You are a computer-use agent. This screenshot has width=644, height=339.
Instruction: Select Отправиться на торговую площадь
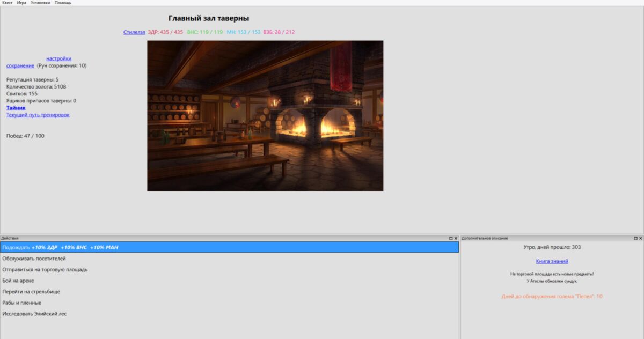point(45,270)
